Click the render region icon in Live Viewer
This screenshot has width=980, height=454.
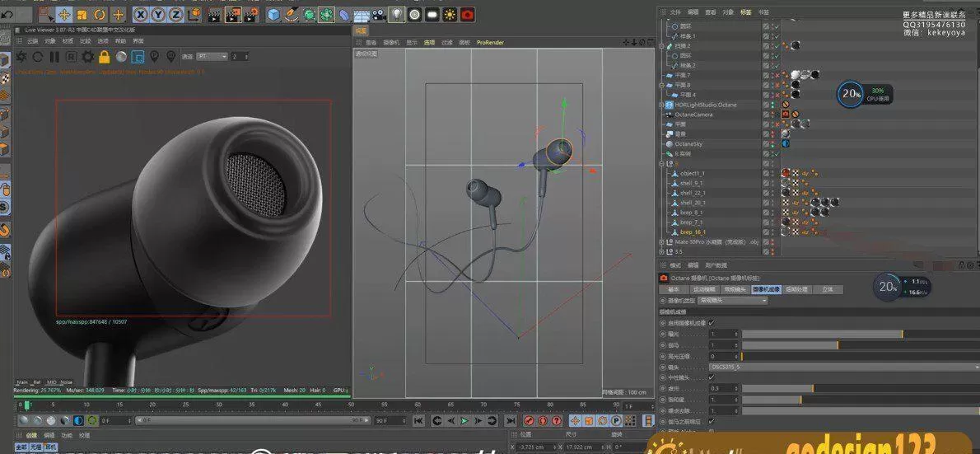(x=138, y=57)
